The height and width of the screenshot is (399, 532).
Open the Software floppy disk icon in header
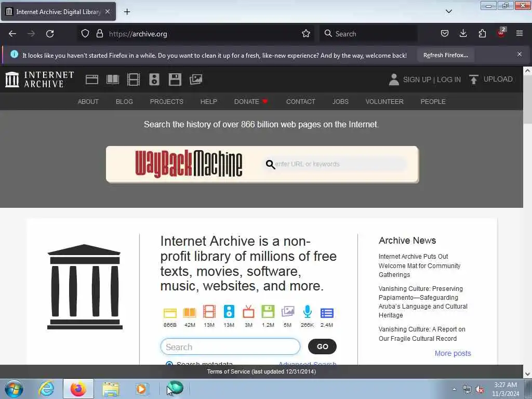(x=175, y=79)
